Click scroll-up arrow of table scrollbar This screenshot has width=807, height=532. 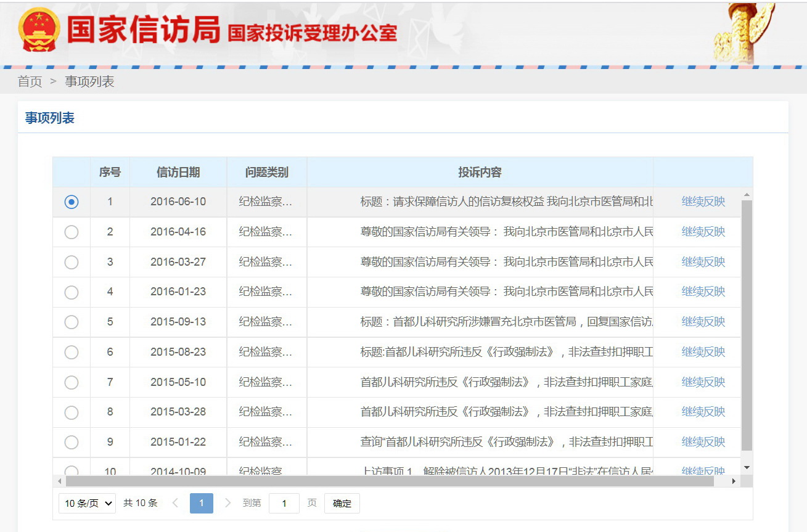(747, 195)
